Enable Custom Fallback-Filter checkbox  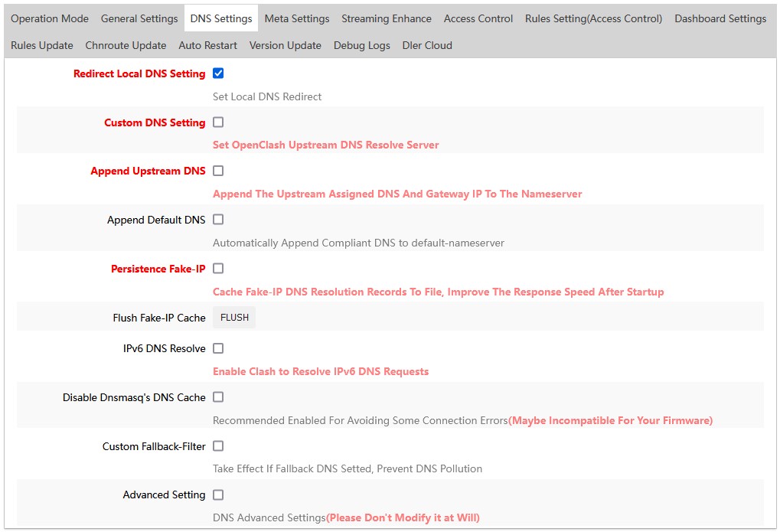(x=218, y=446)
